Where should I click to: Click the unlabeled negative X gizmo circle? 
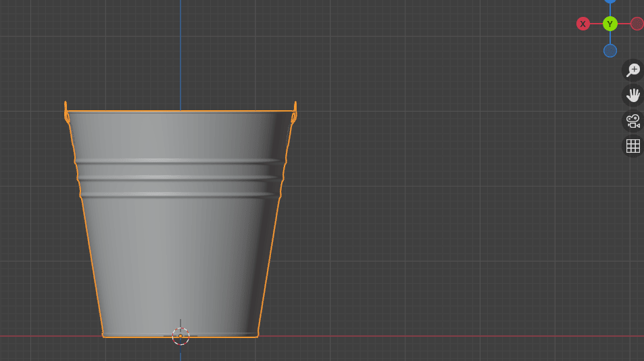coord(637,24)
